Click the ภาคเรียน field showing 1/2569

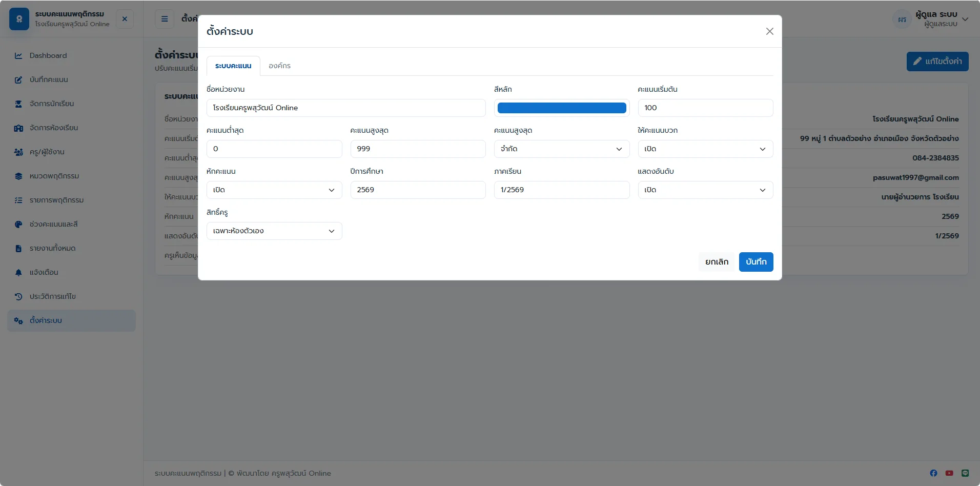[561, 190]
